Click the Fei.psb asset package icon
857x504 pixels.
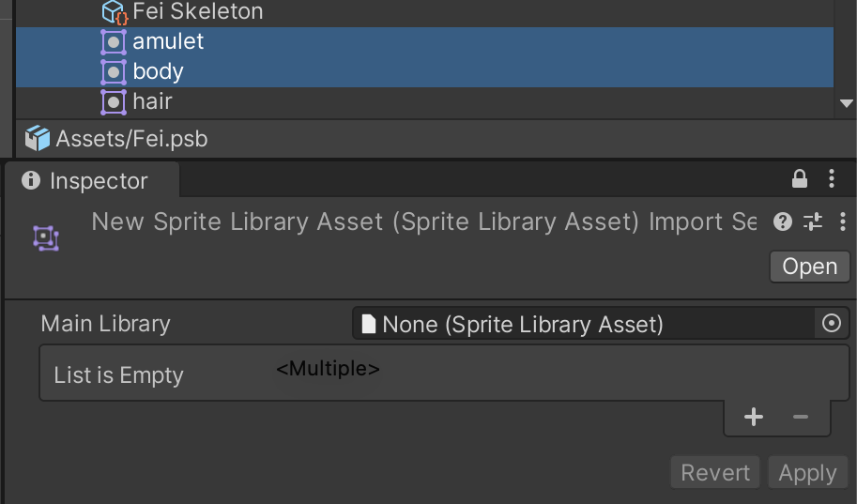point(38,139)
